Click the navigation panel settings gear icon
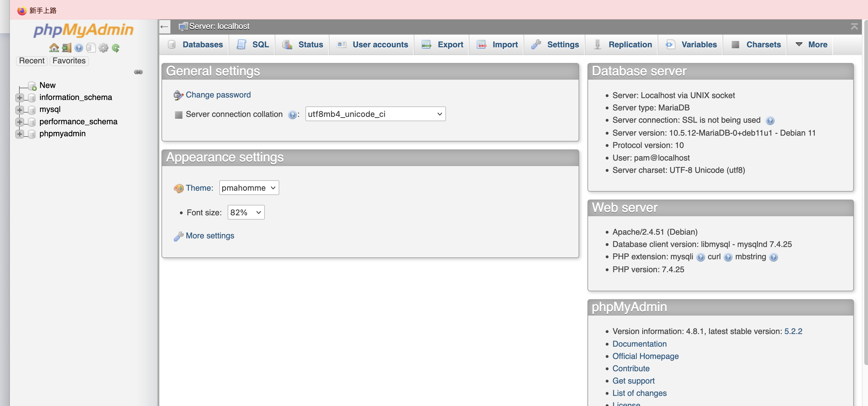Screen dimensions: 868x406 coord(103,48)
